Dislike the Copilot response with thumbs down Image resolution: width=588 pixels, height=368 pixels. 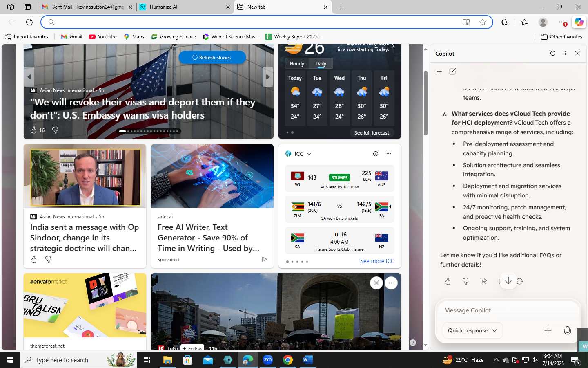pyautogui.click(x=465, y=281)
